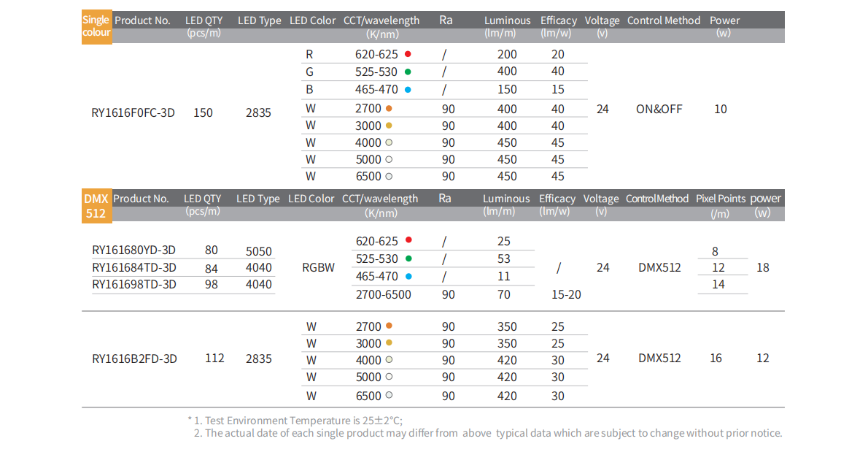Click orange dot beside 2700 in Single colour table
This screenshot has width=868, height=452.
389,108
